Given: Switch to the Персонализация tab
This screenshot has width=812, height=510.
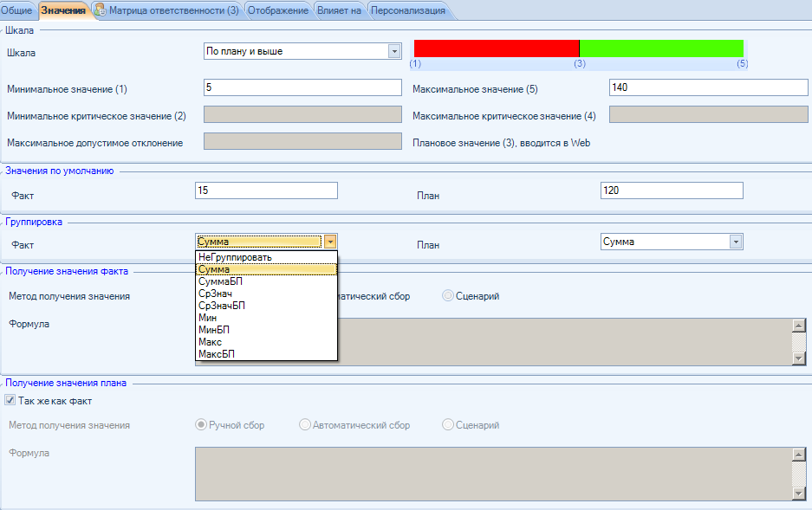Looking at the screenshot, I should 407,10.
